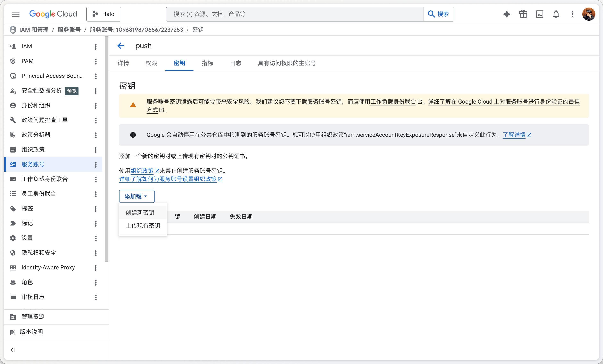Activate Cloud Shell terminal icon
The width and height of the screenshot is (603, 364).
tap(539, 14)
